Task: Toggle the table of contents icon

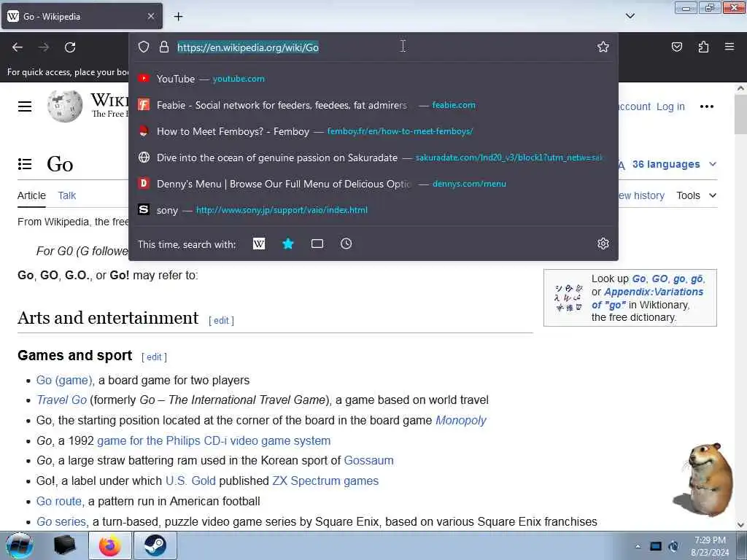Action: (x=25, y=164)
